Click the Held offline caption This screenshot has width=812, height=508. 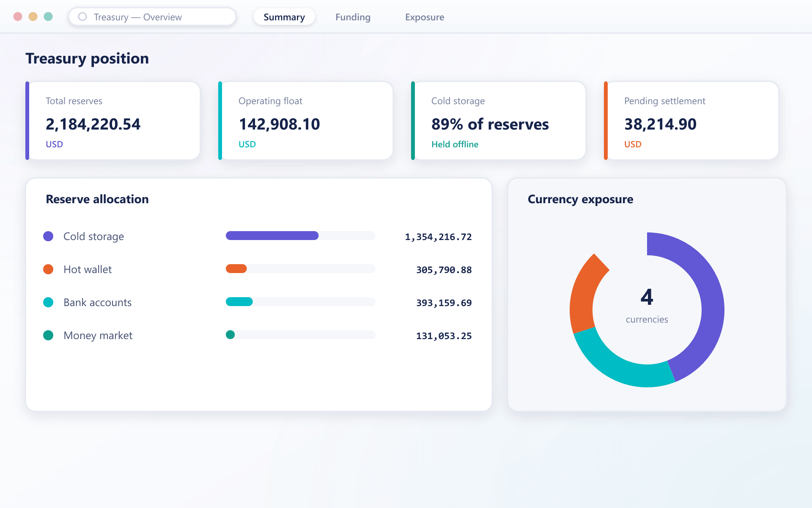pos(455,144)
